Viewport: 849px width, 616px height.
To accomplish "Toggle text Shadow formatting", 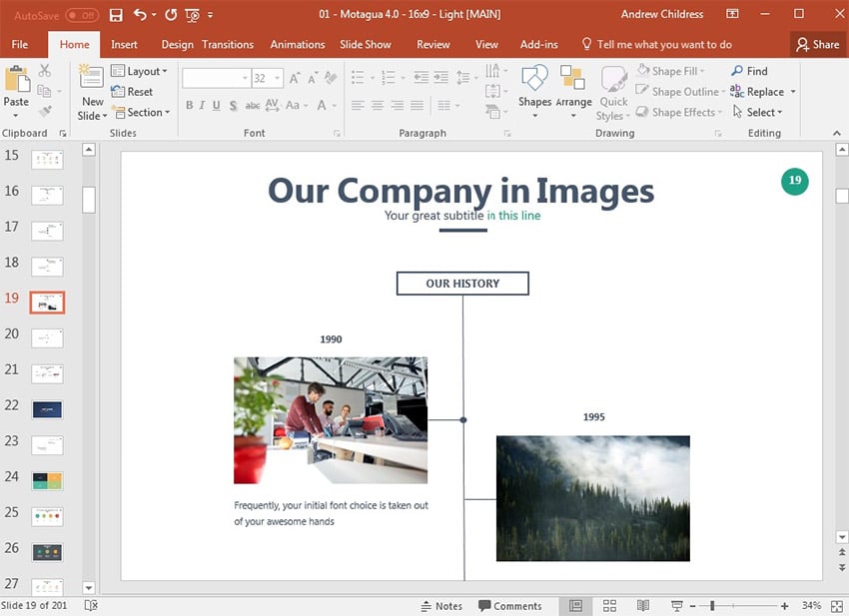I will click(x=233, y=105).
